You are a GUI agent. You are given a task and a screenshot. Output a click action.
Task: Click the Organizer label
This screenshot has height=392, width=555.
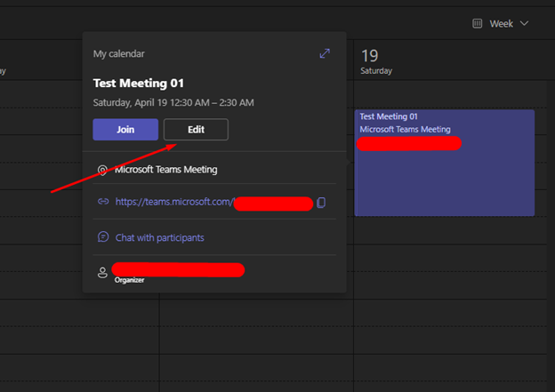pyautogui.click(x=129, y=280)
